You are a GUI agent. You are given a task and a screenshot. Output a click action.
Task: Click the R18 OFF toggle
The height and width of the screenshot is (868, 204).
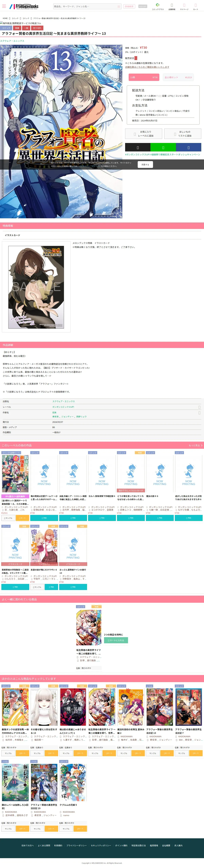click(143, 6)
